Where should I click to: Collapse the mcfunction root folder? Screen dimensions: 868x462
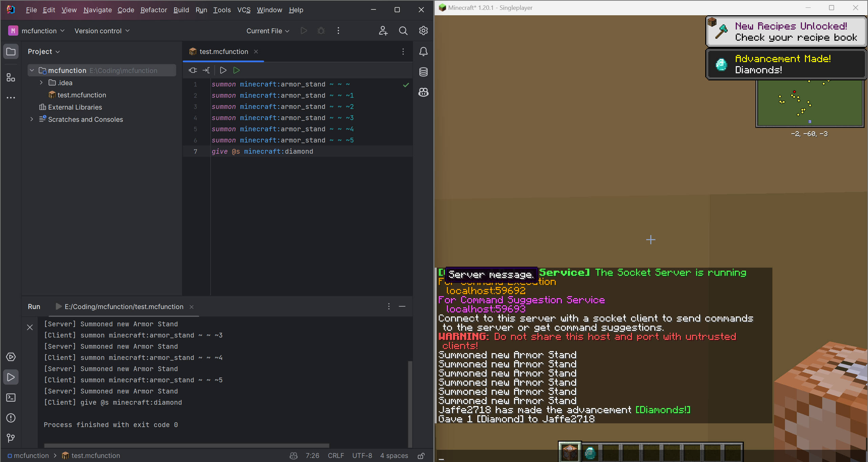[x=32, y=71]
